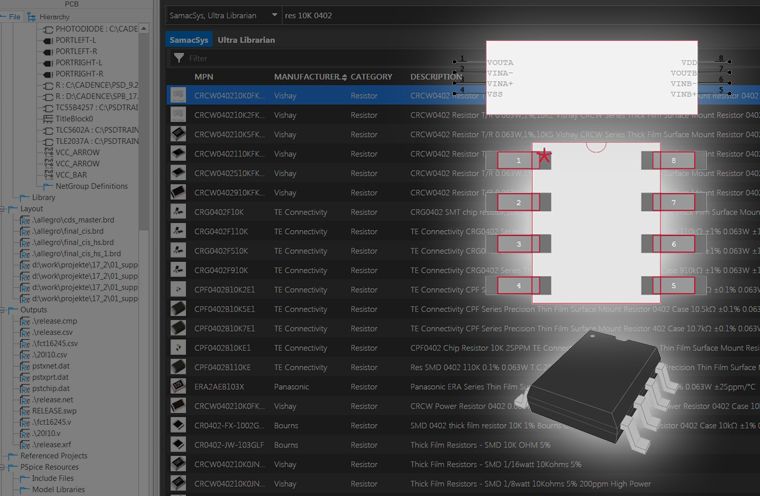Click the part icon of CPF0402B10K5E1 row
Image resolution: width=760 pixels, height=496 pixels.
(x=178, y=309)
